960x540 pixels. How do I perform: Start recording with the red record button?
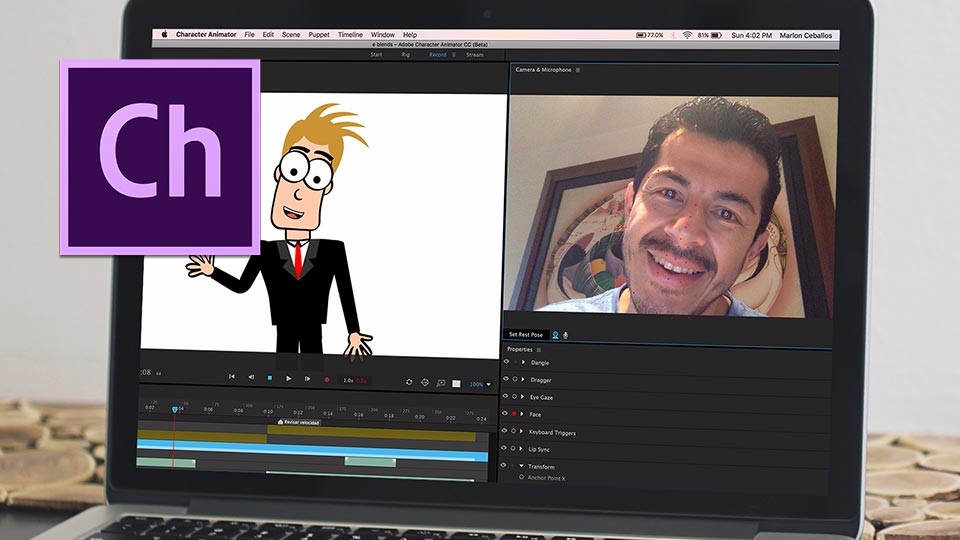[327, 380]
